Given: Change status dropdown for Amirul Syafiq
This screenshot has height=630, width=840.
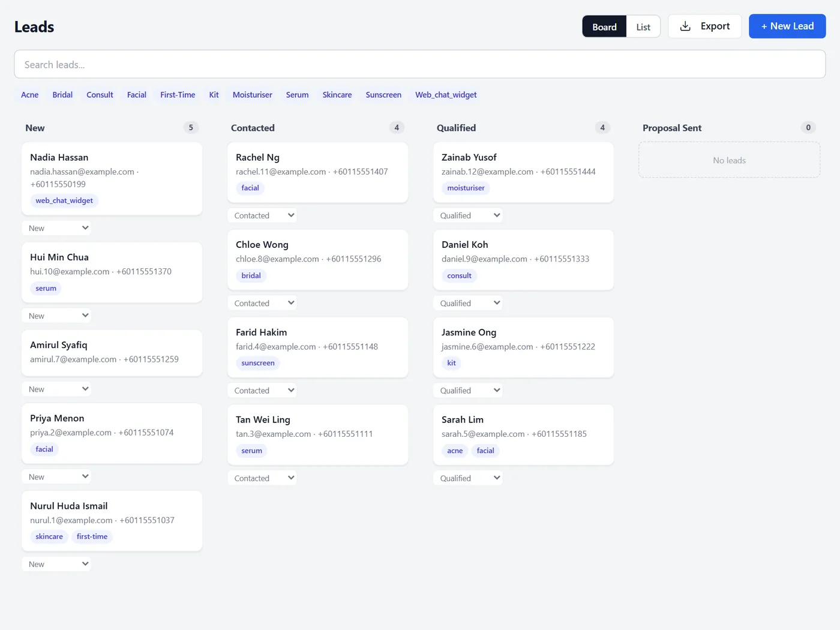Looking at the screenshot, I should pos(56,389).
